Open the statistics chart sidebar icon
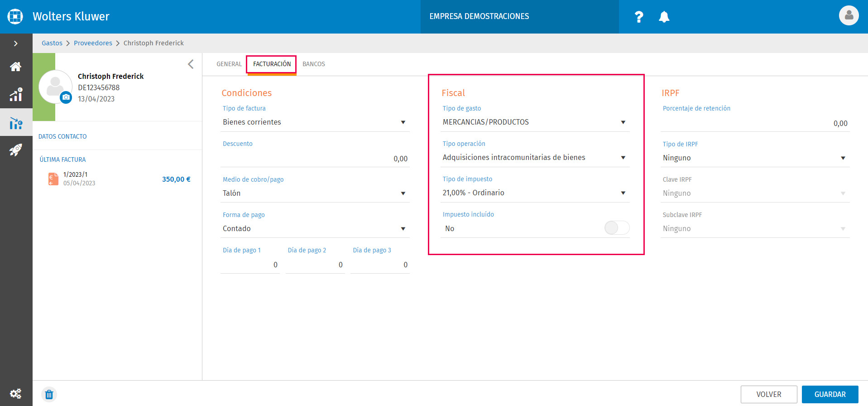Screen dimensions: 868x406 click(16, 95)
